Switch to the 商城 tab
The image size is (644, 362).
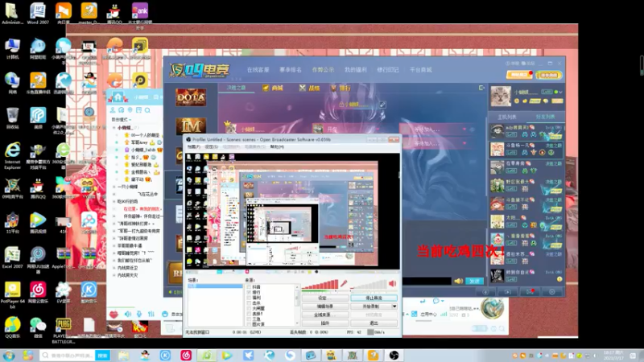tap(273, 88)
